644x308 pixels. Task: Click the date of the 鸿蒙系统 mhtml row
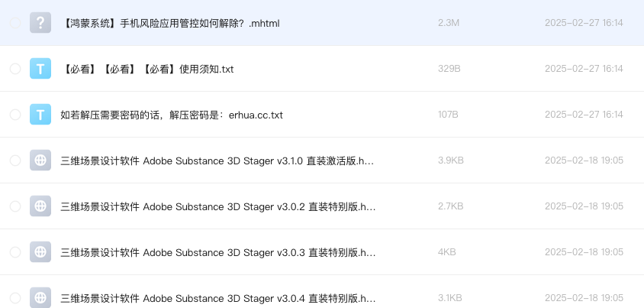pyautogui.click(x=584, y=23)
